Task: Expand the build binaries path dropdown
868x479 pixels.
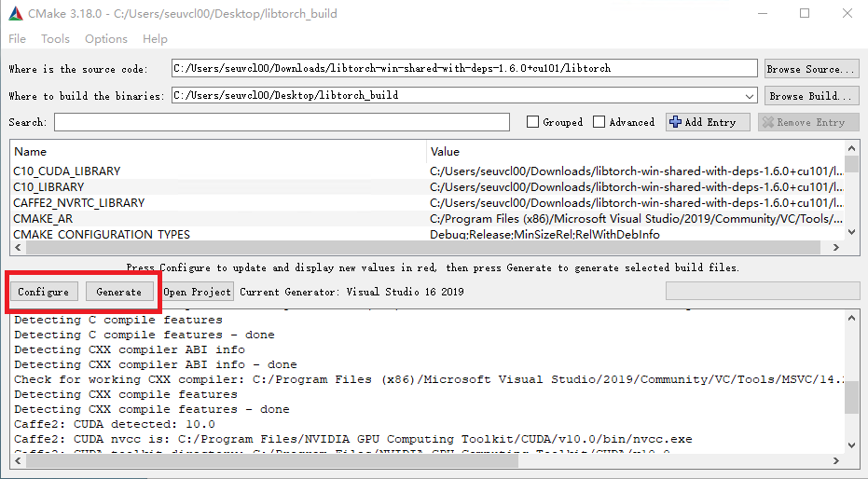Action: 750,96
